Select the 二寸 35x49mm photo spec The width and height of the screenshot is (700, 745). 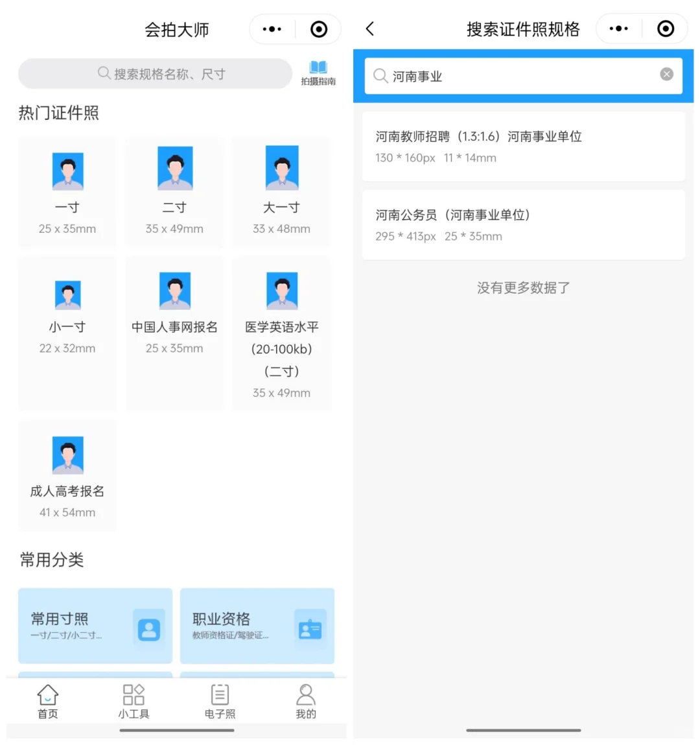(174, 191)
